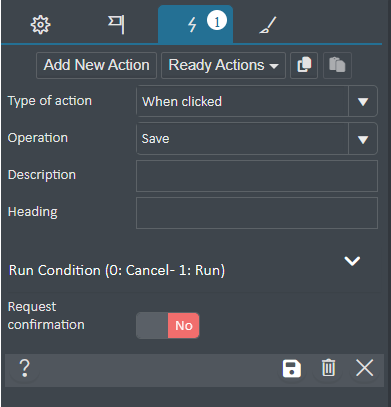Open the 'When clicked' type of action combo box
This screenshot has width=391, height=407.
(x=257, y=101)
